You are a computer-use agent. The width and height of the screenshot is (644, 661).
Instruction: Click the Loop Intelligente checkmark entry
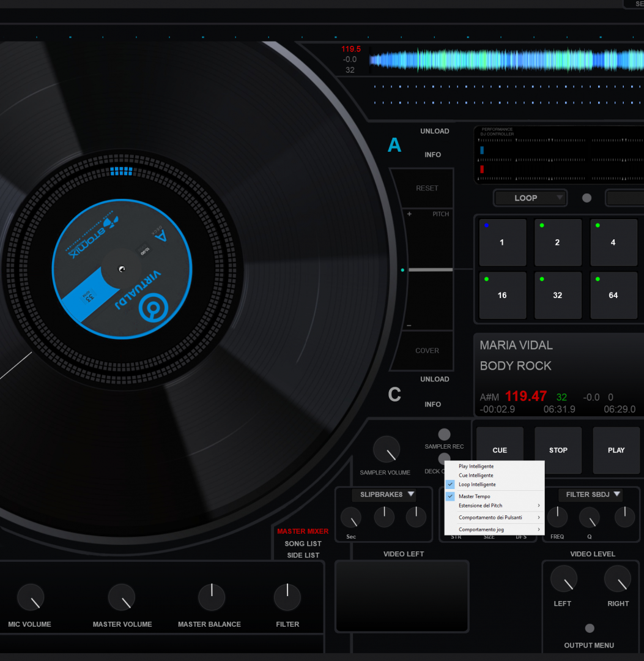[x=495, y=484]
